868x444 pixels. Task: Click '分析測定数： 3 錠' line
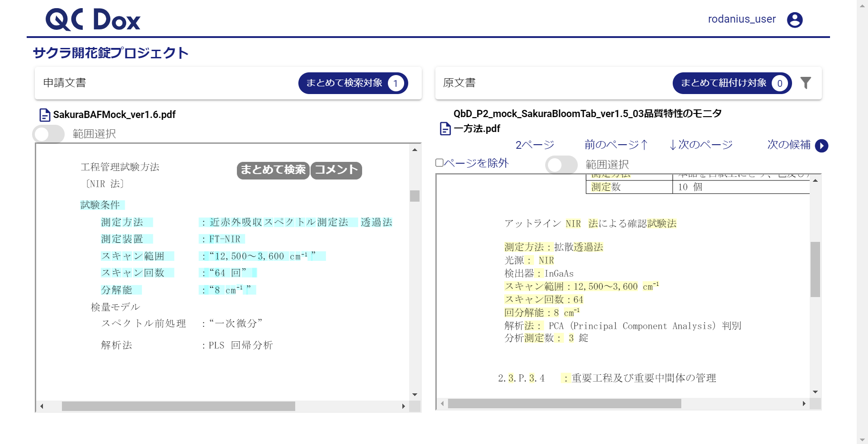click(x=547, y=338)
